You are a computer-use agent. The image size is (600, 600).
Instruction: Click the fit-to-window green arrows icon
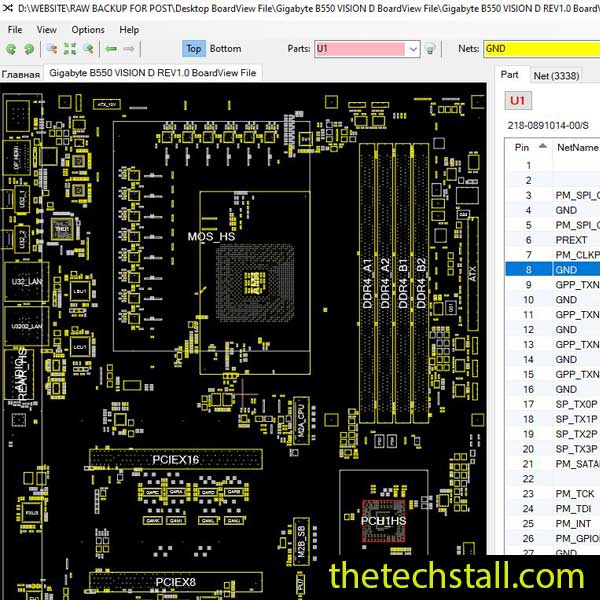pos(70,49)
